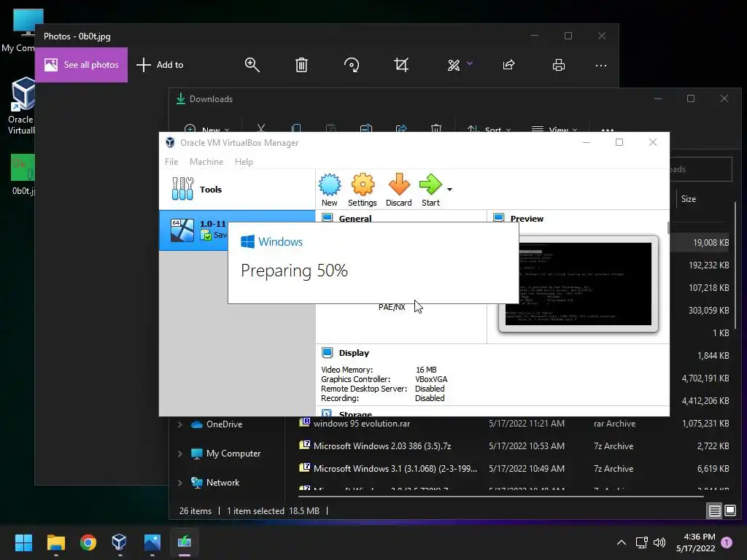747x560 pixels.
Task: Click the 4,702,191 KB size cell
Action: (705, 378)
